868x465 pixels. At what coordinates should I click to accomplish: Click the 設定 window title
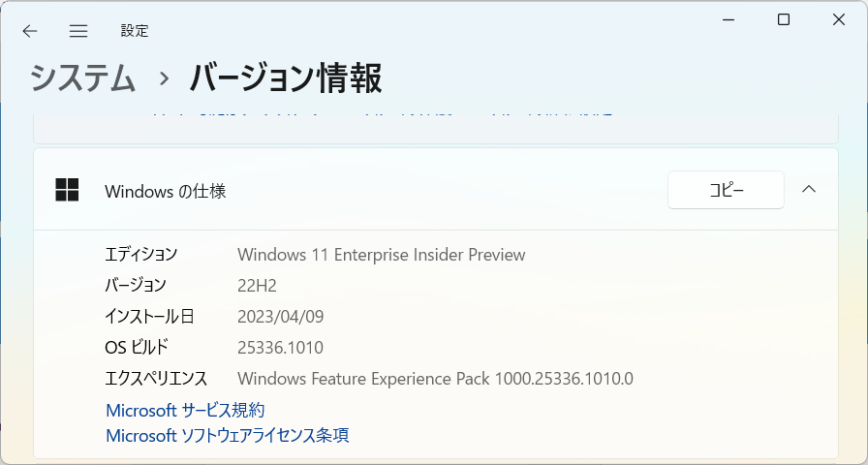pyautogui.click(x=135, y=30)
